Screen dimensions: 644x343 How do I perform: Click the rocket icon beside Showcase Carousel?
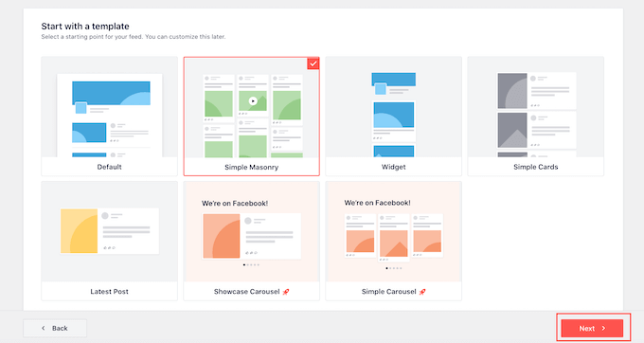[286, 292]
